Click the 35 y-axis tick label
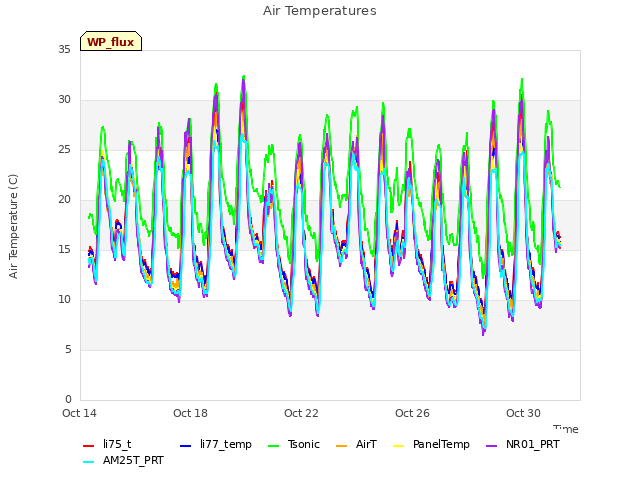This screenshot has width=640, height=480. pyautogui.click(x=64, y=49)
